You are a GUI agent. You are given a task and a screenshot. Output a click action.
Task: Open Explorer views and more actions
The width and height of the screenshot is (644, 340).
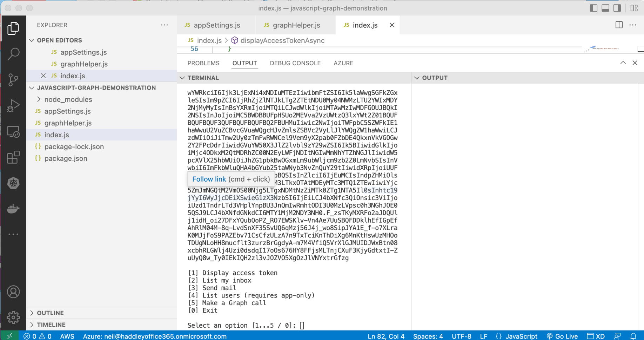click(165, 25)
